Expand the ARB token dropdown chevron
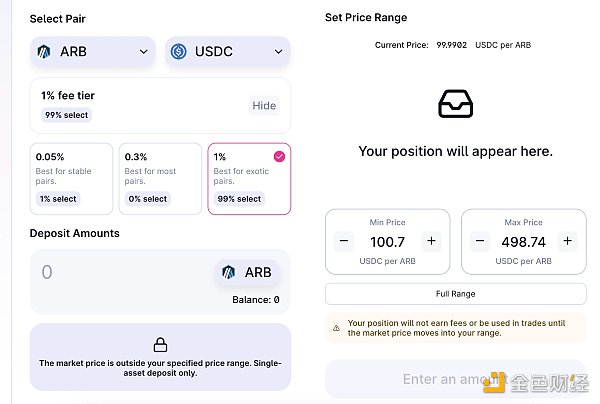Screen dimensions: 600x404 pyautogui.click(x=143, y=52)
